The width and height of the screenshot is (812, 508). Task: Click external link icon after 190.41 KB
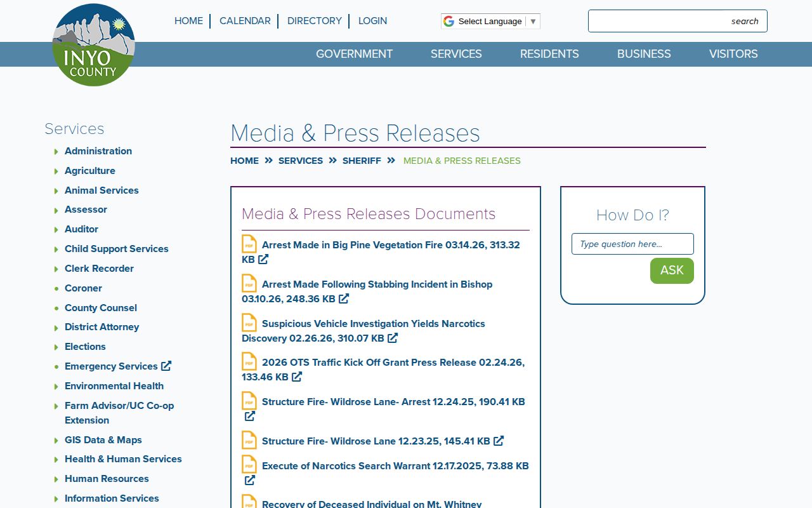[x=250, y=416]
